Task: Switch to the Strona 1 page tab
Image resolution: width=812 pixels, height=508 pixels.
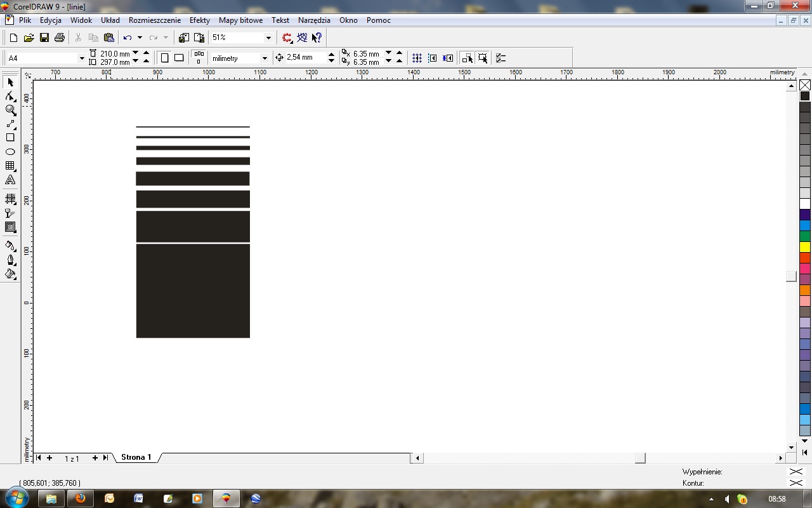Action: click(136, 457)
